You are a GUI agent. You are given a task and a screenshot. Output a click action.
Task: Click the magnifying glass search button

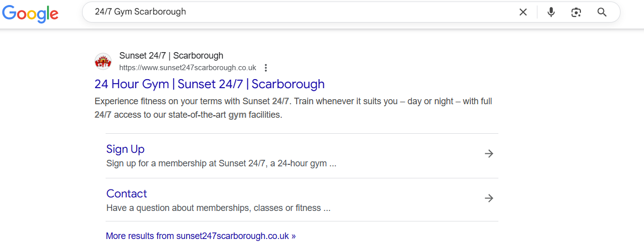(602, 12)
